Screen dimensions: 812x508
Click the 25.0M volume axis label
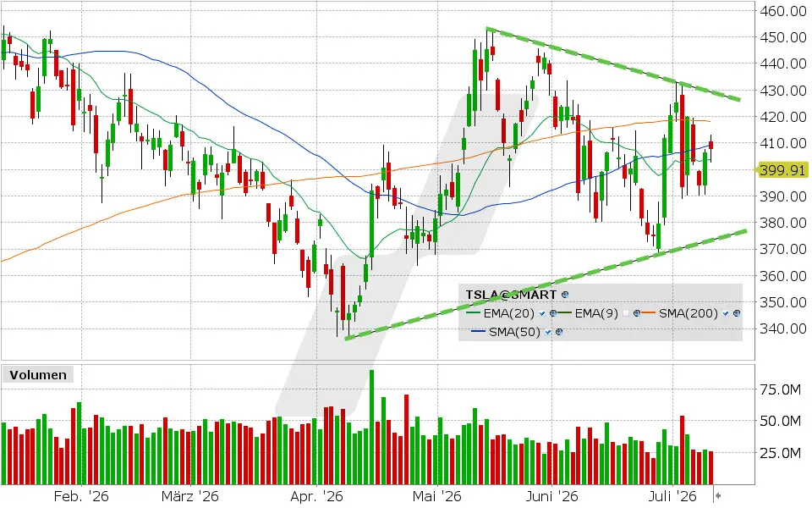click(781, 453)
